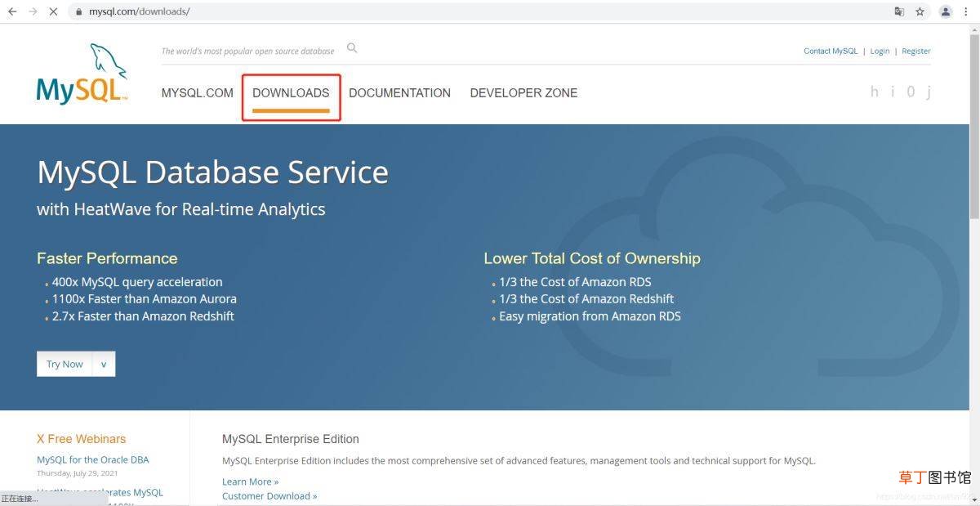Open the Chrome profile avatar
980x506 pixels.
click(946, 11)
